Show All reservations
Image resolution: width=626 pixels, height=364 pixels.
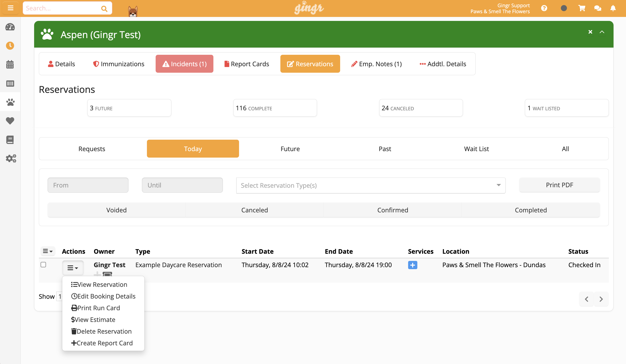[565, 149]
